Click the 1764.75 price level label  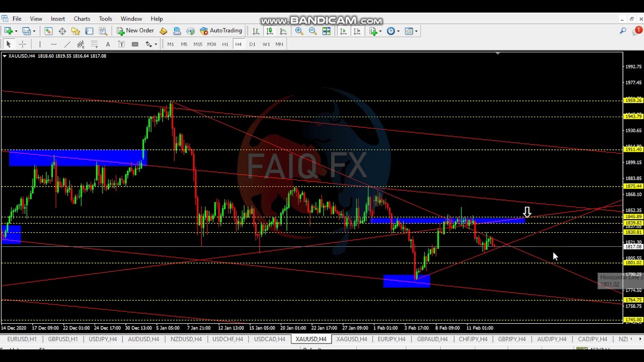[x=633, y=300]
